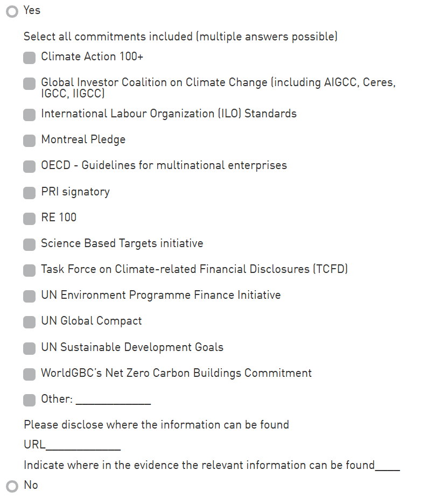Select OECD Guidelines for multinational enterprises checkbox
This screenshot has height=498, width=448.
[30, 166]
